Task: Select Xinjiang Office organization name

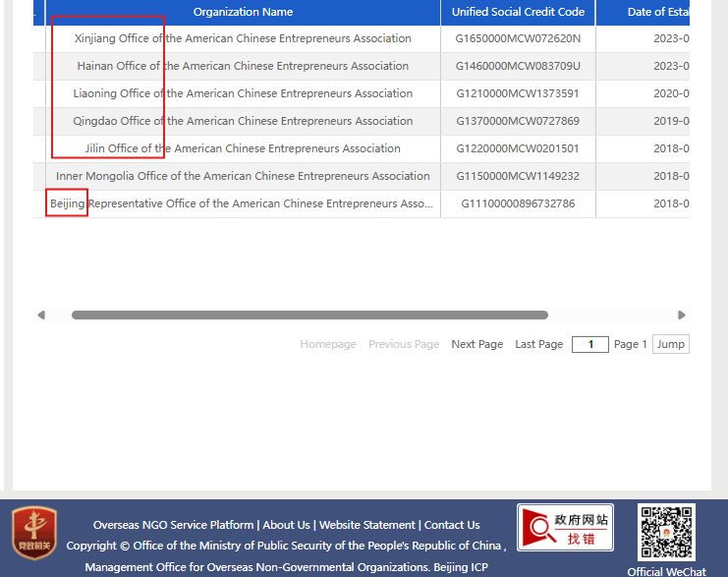Action: [243, 38]
